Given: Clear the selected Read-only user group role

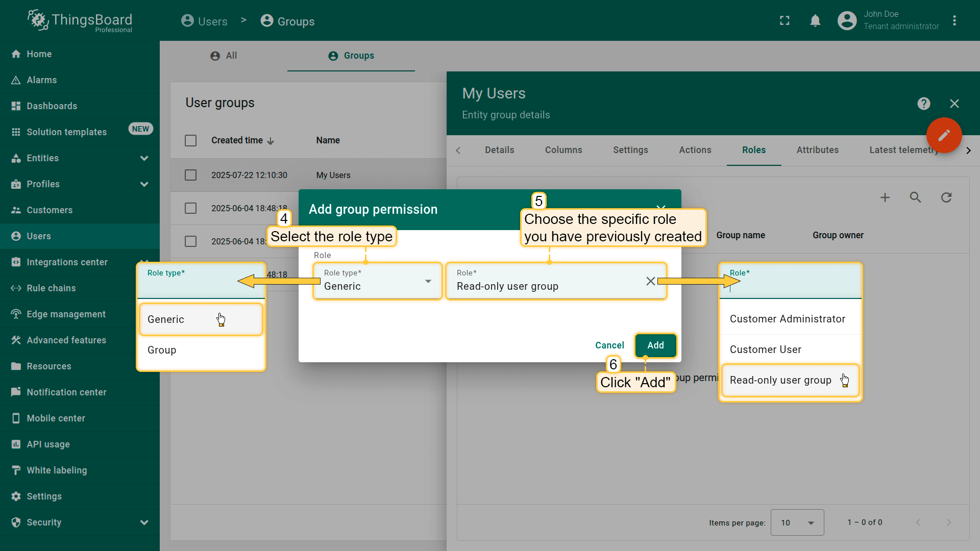Looking at the screenshot, I should (650, 281).
